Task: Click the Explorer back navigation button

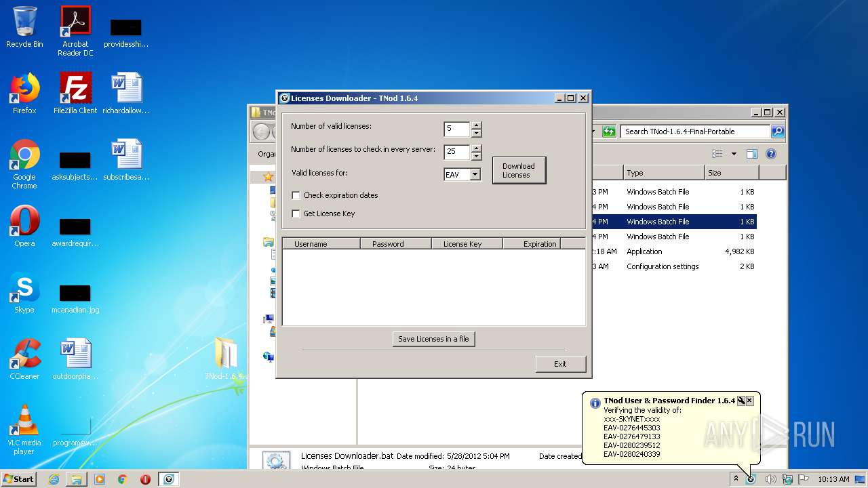Action: [x=261, y=131]
